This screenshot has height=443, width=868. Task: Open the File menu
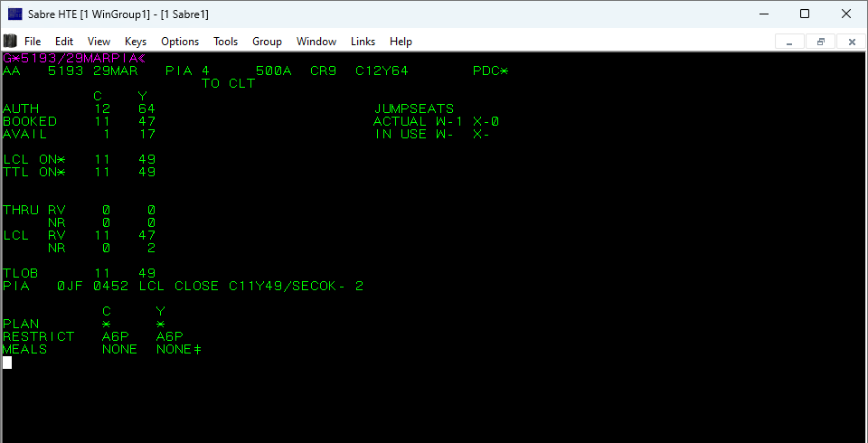click(x=33, y=42)
